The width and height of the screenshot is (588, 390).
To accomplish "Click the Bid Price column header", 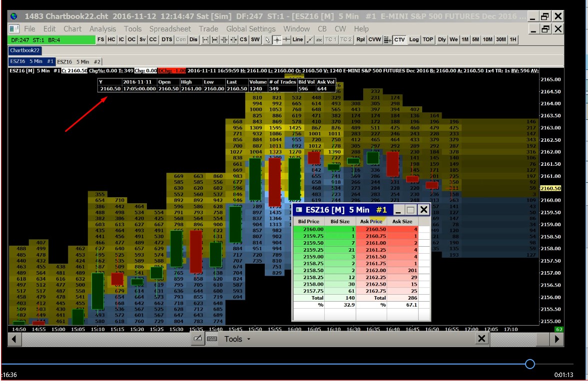I will coord(309,222).
